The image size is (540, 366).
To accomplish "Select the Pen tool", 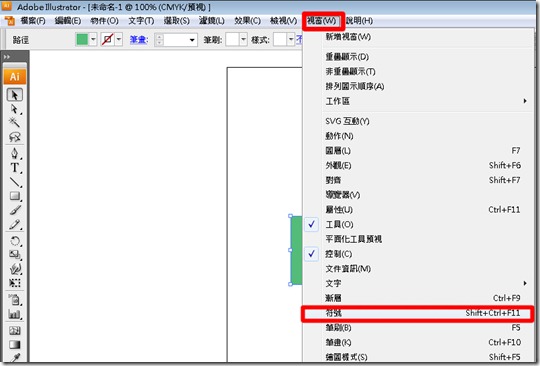I will pyautogui.click(x=15, y=154).
